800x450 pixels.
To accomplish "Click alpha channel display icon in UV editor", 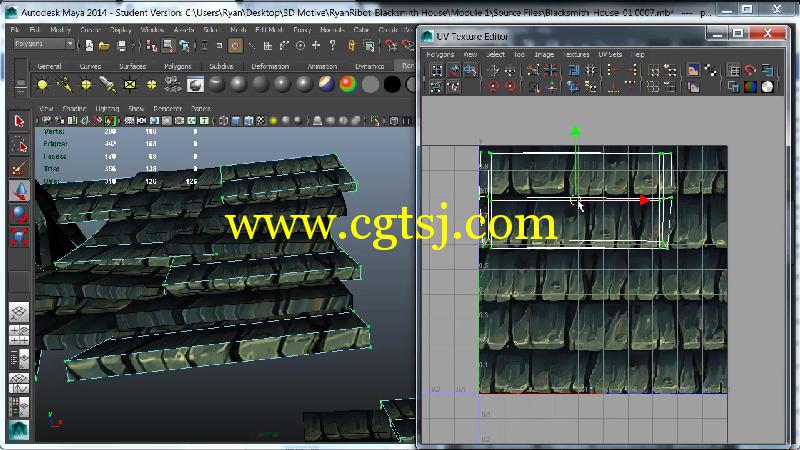I will point(767,87).
